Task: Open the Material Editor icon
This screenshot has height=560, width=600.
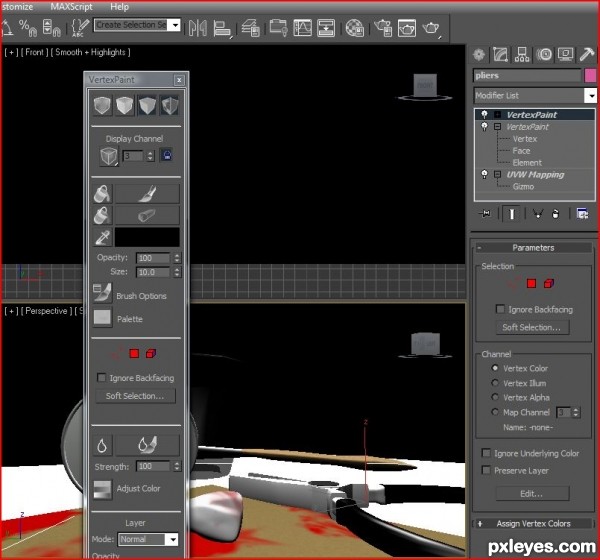Action: [354, 28]
